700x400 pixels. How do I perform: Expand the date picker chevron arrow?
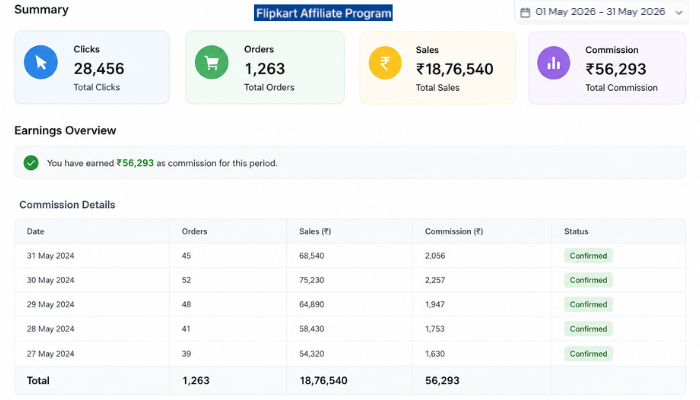coord(679,12)
